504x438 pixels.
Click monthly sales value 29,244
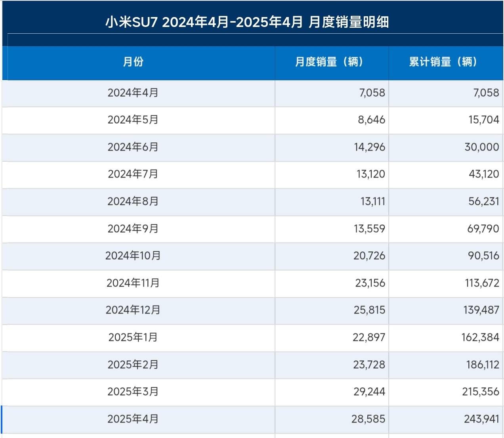point(369,392)
